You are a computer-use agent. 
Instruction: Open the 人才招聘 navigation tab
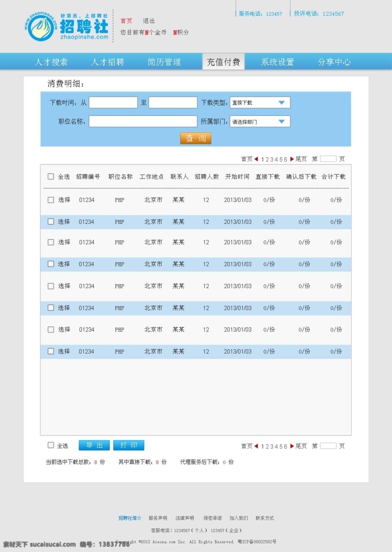107,62
